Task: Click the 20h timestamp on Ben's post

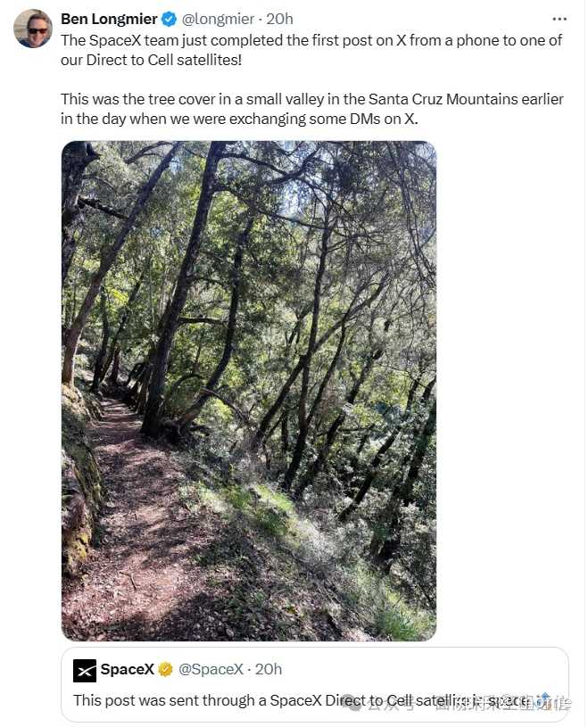Action: [x=279, y=19]
